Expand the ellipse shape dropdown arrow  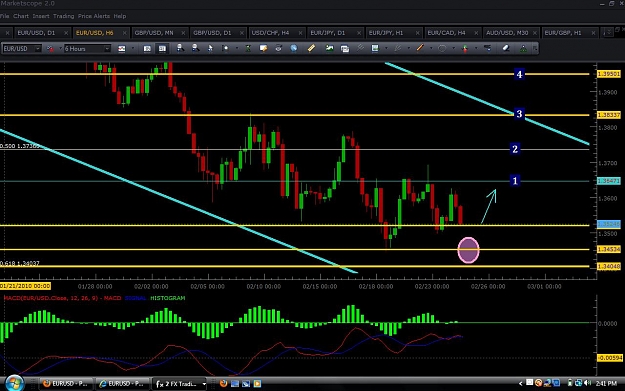pyautogui.click(x=453, y=49)
